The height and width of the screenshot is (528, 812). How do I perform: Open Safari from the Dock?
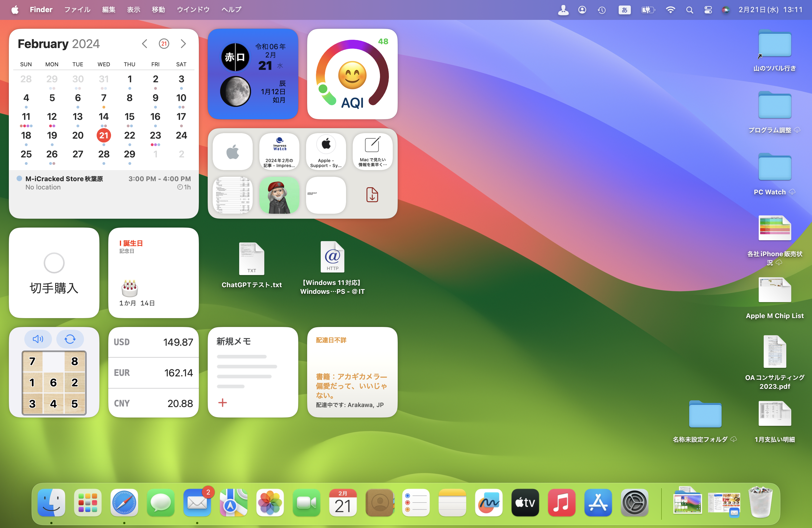[124, 502]
